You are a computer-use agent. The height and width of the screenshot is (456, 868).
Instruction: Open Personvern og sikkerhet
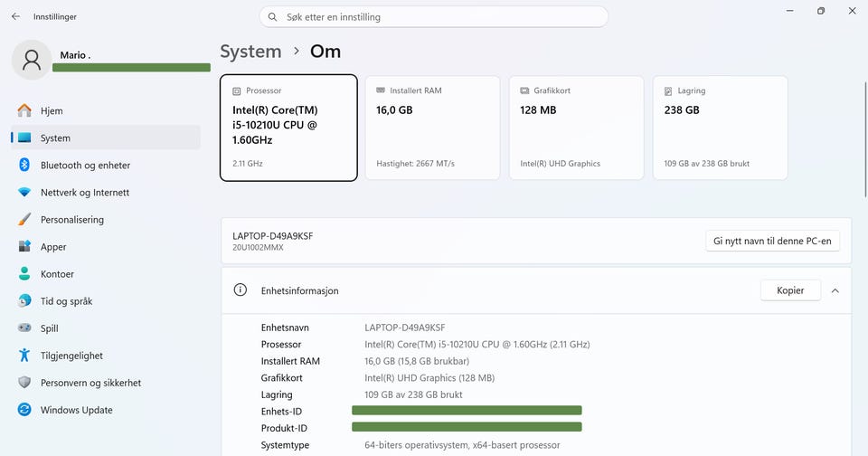point(105,382)
